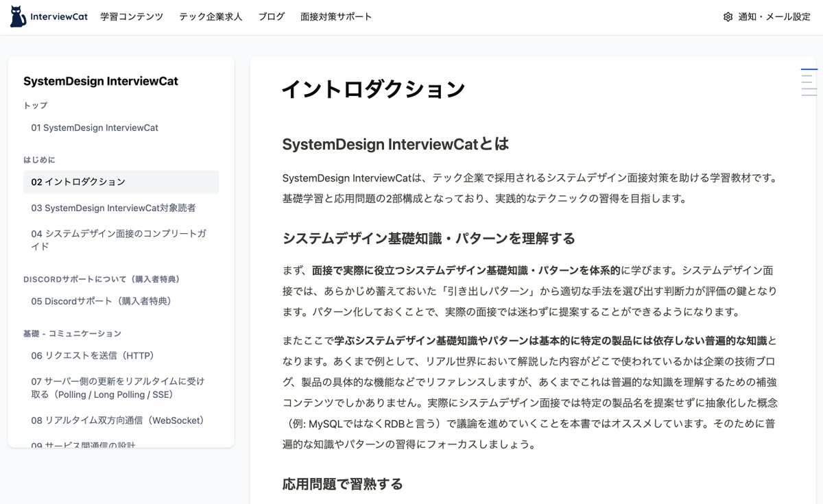Click the 応用問題で習熟する heading
This screenshot has width=823, height=504.
342,484
